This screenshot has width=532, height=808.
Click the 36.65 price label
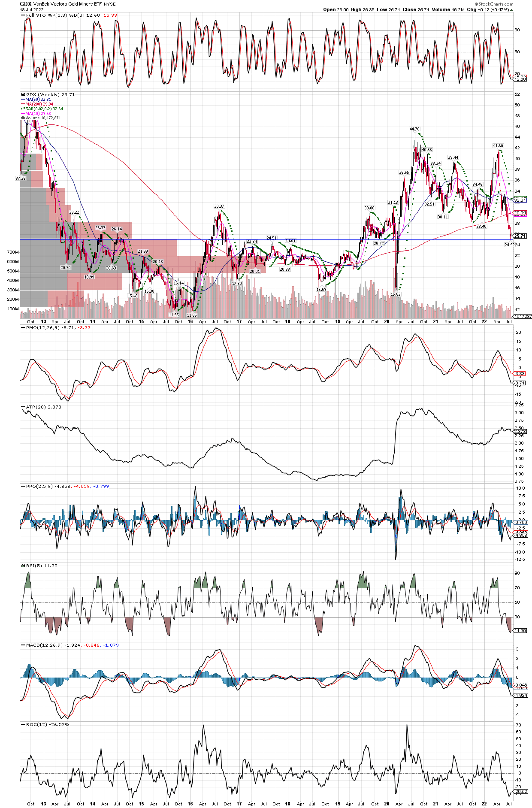coord(404,172)
